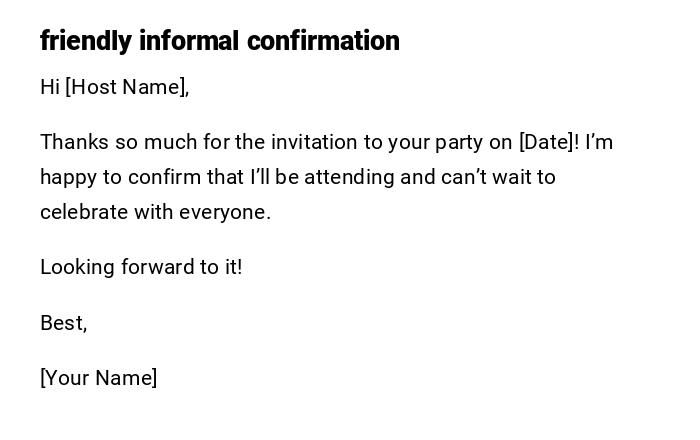The height and width of the screenshot is (440, 700).
Task: Click the "Hi" greeting word
Action: [x=50, y=87]
